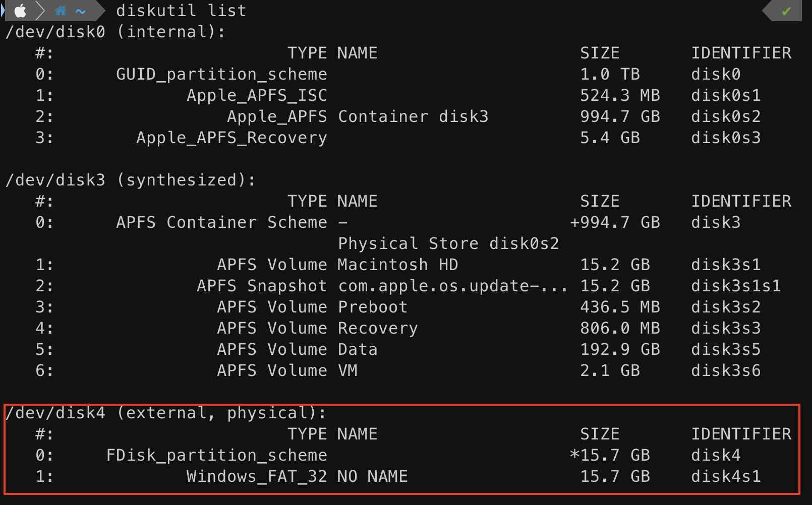
Task: Click the 'disk3s1s1' identifier
Action: pos(736,286)
